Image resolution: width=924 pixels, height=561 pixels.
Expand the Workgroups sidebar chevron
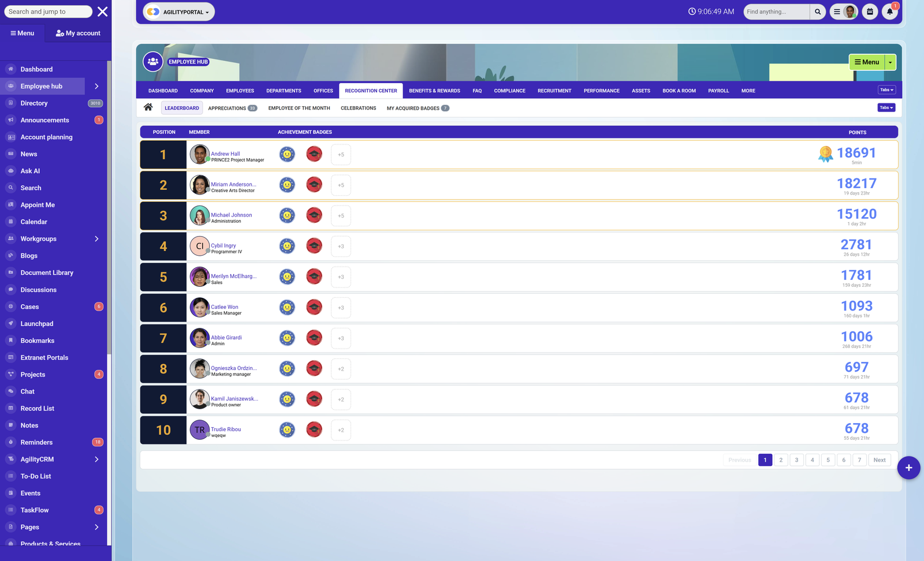(x=96, y=239)
